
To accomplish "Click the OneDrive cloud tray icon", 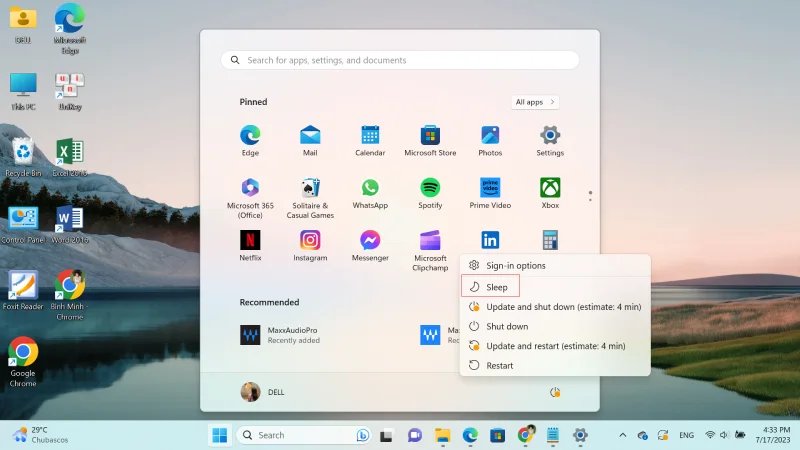I will 642,435.
